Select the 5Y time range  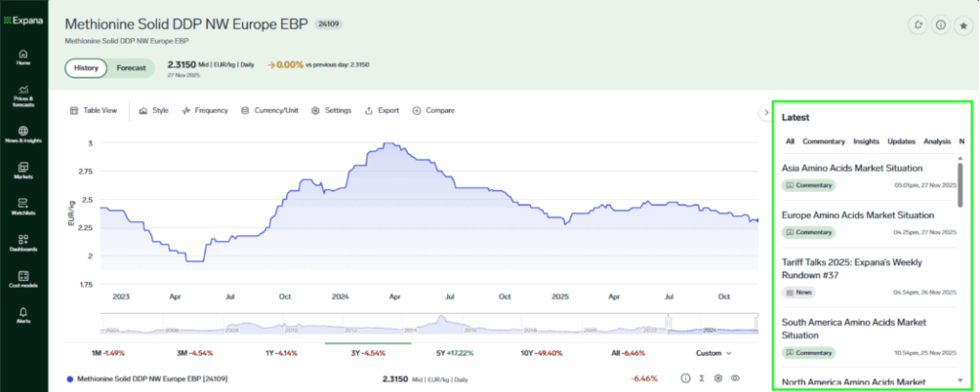coord(455,353)
